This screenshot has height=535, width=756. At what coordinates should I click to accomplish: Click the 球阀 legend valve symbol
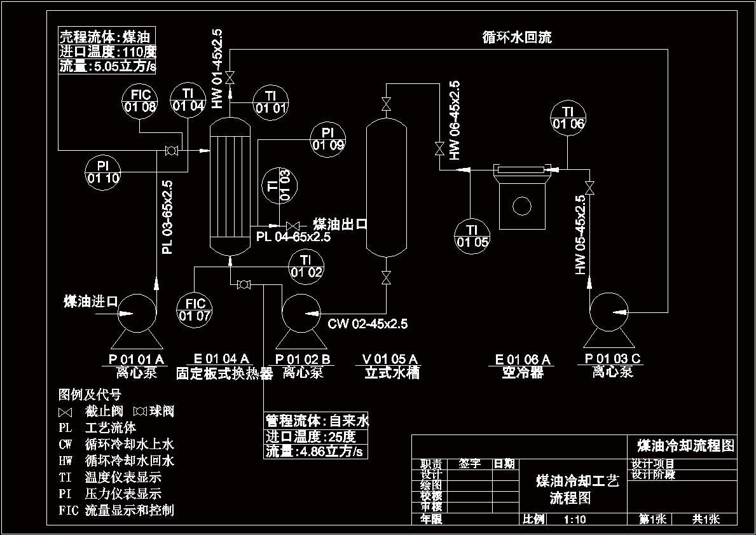[140, 412]
